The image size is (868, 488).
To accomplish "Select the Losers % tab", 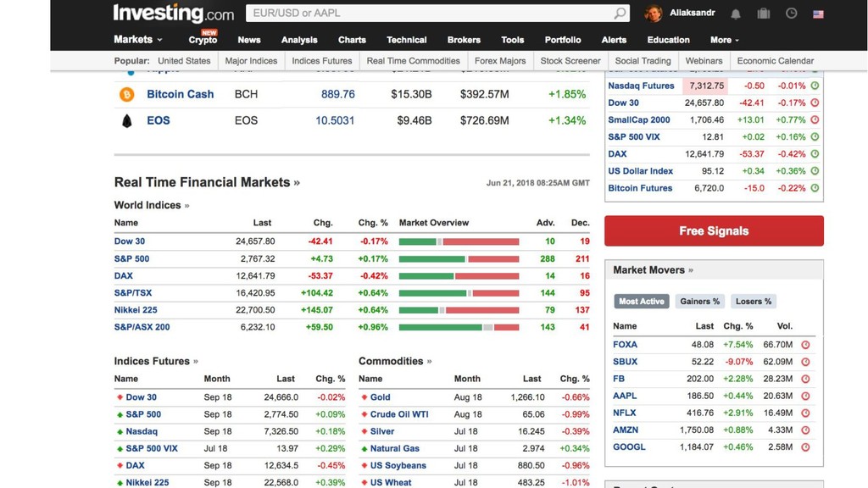I will tap(754, 302).
